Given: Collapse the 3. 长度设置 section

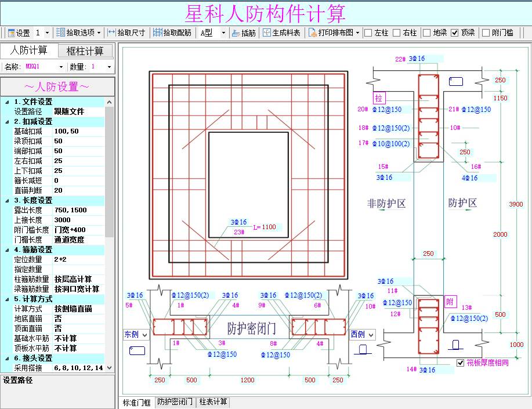Looking at the screenshot, I should click(x=7, y=200).
